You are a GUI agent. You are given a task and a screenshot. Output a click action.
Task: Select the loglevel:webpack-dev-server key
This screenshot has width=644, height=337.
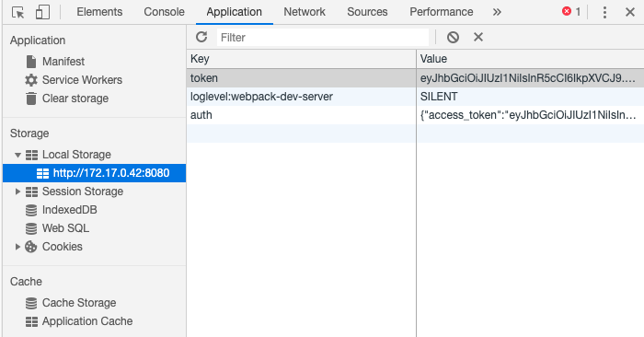(x=301, y=97)
